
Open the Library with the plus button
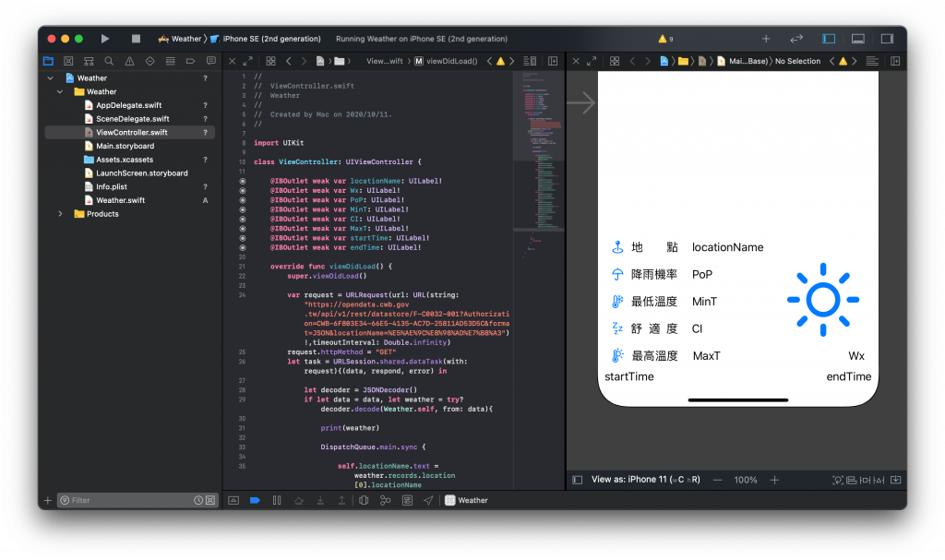[x=766, y=39]
